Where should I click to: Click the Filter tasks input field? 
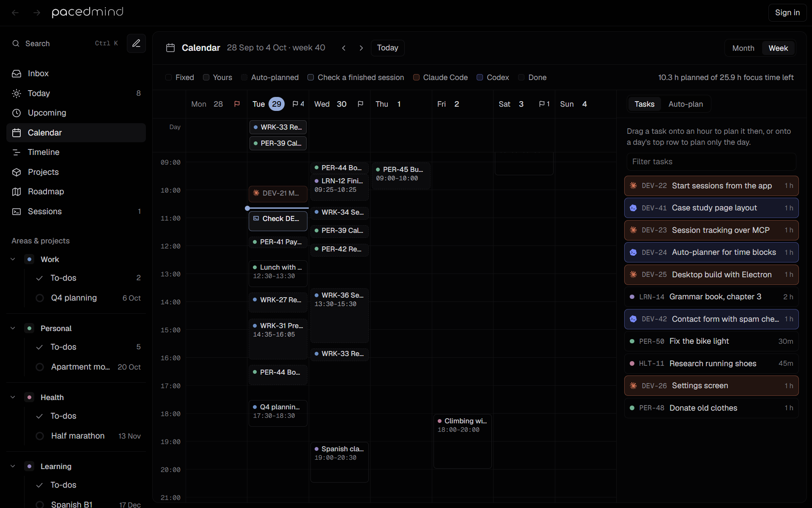(x=711, y=162)
